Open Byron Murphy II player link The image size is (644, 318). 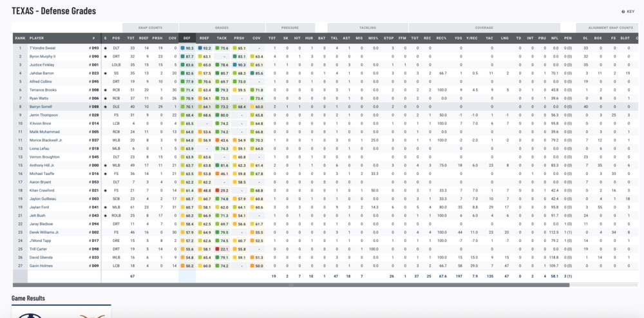tap(44, 57)
